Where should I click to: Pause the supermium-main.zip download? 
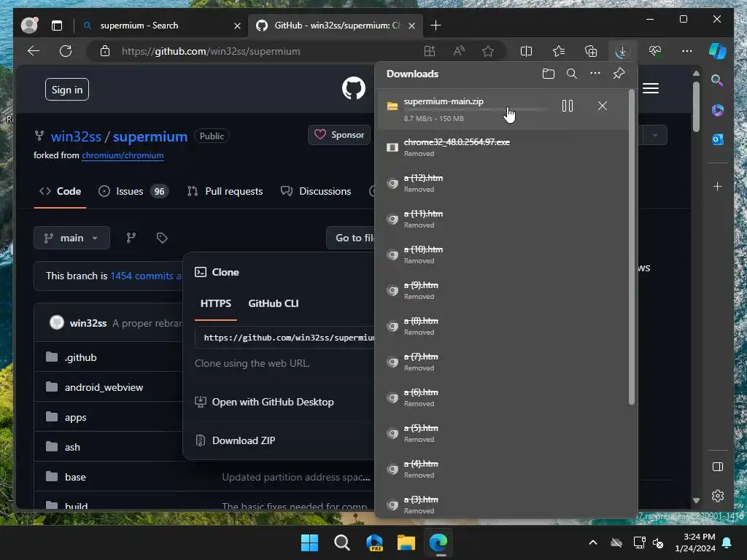click(x=567, y=106)
